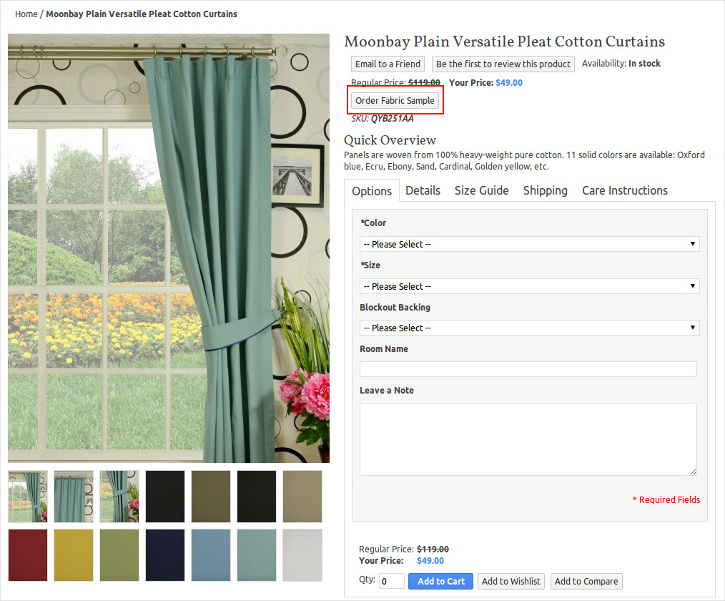Screen dimensions: 725x601
Task: Add item to Wishlist
Action: pos(511,581)
